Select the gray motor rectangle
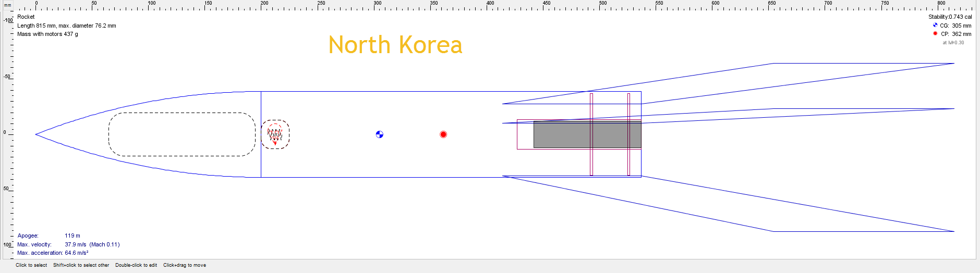This screenshot has height=273, width=980. tap(587, 134)
